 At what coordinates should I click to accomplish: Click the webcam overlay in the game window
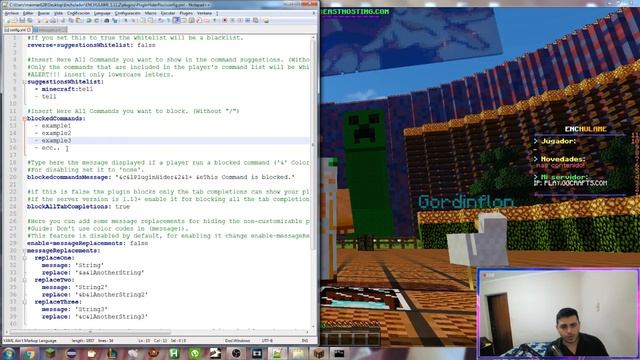[558, 313]
